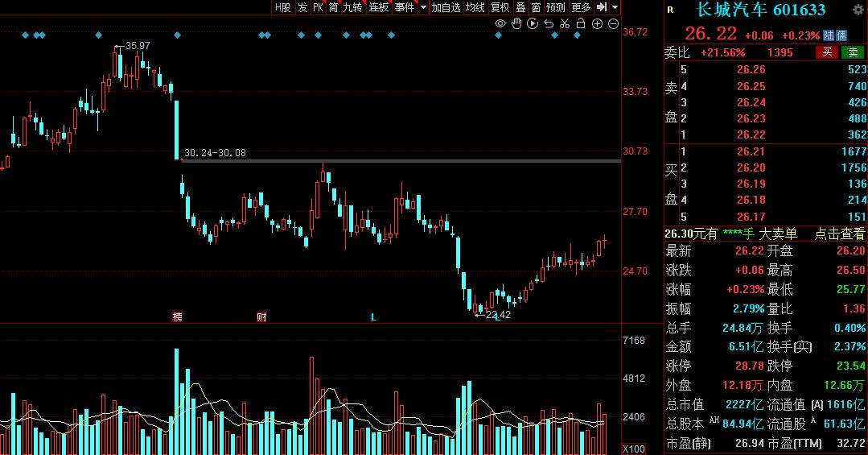
Task: Open the settings gear beside stock name
Action: [858, 10]
